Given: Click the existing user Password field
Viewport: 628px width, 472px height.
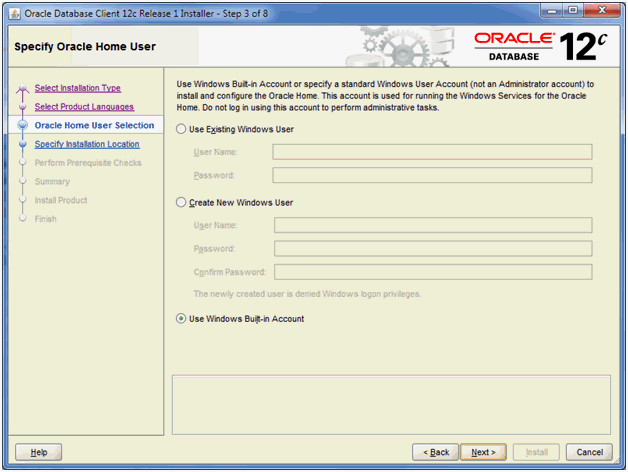Looking at the screenshot, I should click(x=432, y=175).
